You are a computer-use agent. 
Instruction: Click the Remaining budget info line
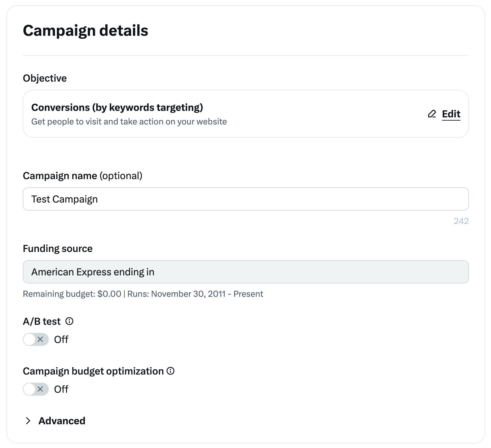pyautogui.click(x=143, y=294)
